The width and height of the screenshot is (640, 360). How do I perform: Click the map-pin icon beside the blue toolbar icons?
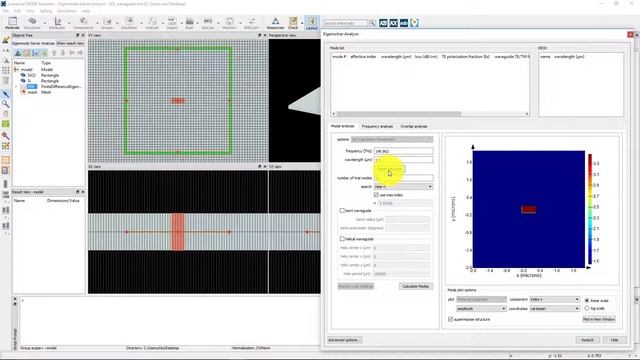pyautogui.click(x=414, y=23)
